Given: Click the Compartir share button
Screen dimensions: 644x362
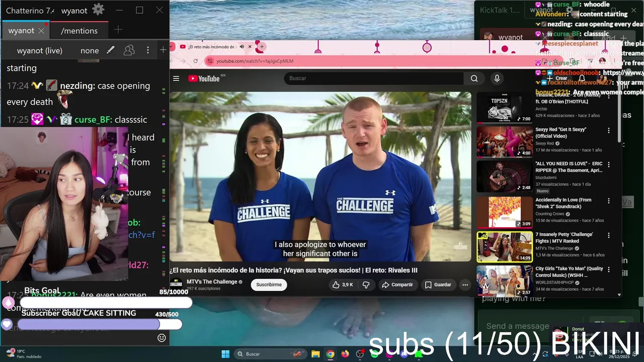Looking at the screenshot, I should (397, 285).
